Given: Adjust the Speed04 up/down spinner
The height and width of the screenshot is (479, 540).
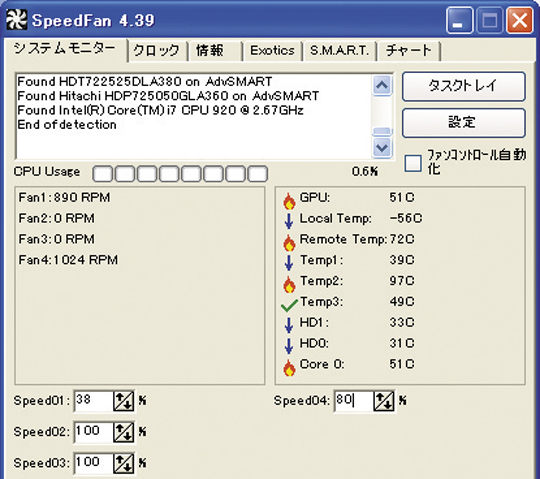Looking at the screenshot, I should 384,401.
